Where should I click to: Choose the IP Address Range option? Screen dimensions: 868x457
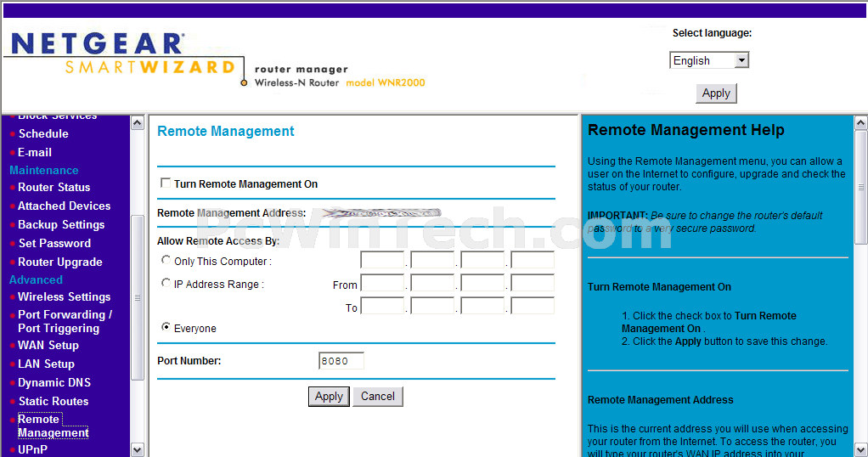coord(166,283)
